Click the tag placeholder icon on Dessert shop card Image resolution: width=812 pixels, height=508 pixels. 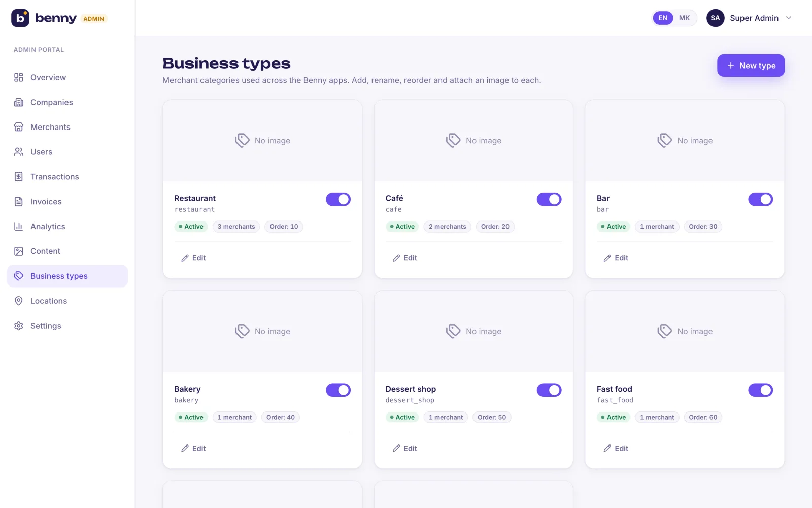click(x=453, y=331)
